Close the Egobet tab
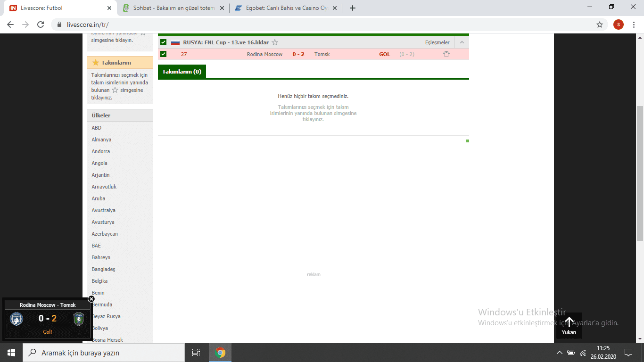Image resolution: width=644 pixels, height=362 pixels. point(335,8)
